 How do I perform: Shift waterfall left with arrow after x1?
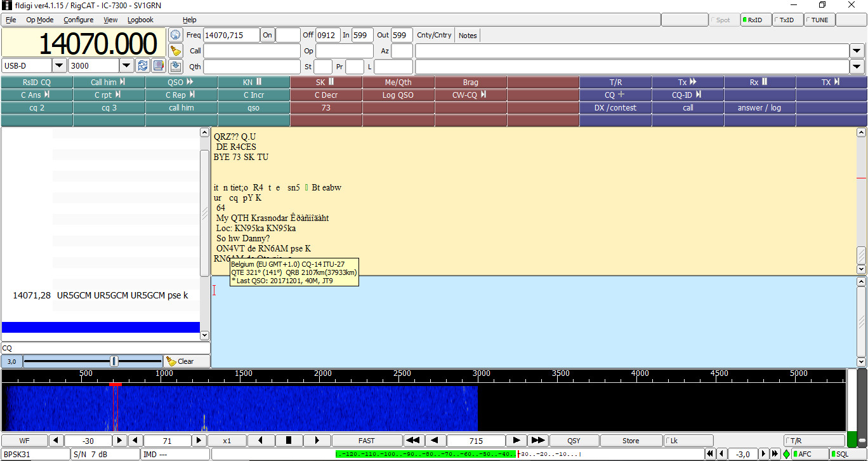click(x=261, y=441)
